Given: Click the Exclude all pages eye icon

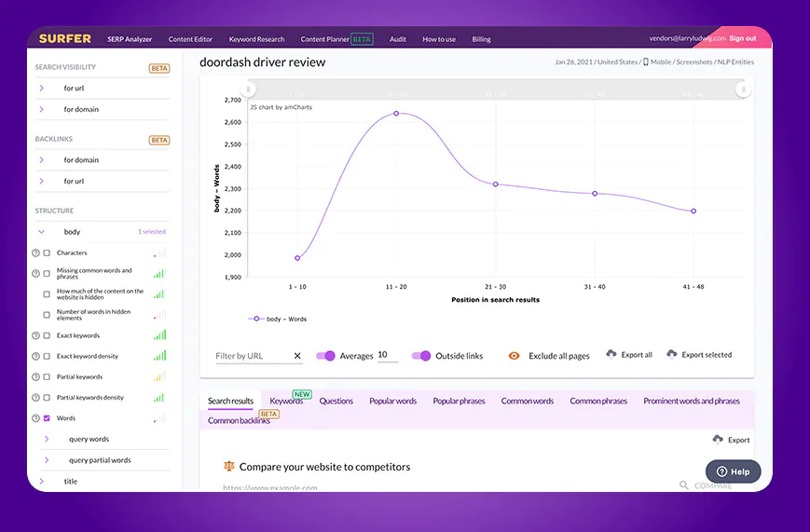Looking at the screenshot, I should click(514, 356).
